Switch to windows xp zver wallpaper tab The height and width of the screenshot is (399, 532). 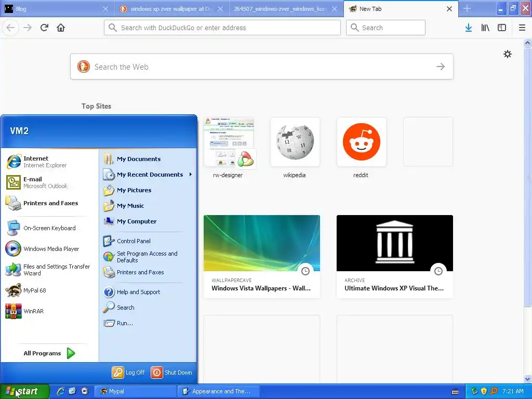[x=171, y=9]
